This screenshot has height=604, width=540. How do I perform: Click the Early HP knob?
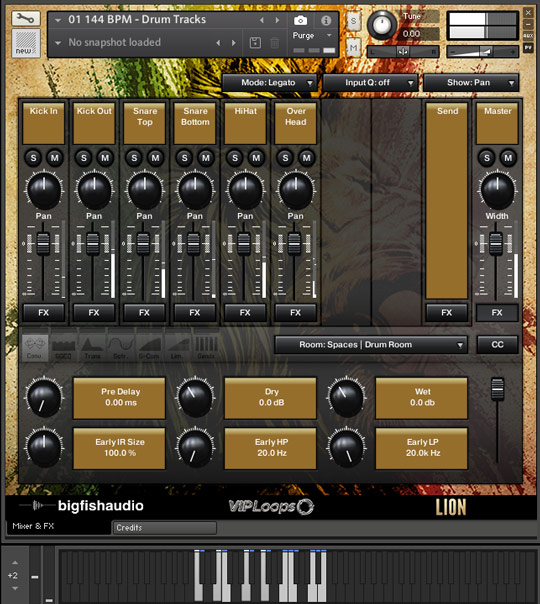195,448
